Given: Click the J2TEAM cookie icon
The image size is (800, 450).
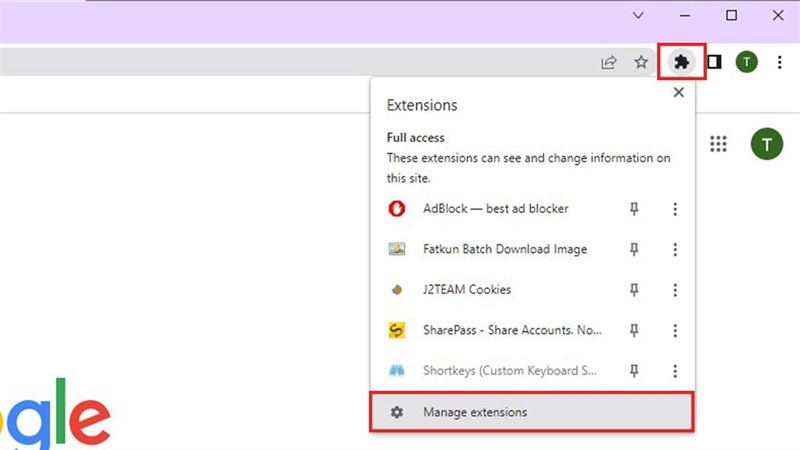Looking at the screenshot, I should click(397, 290).
